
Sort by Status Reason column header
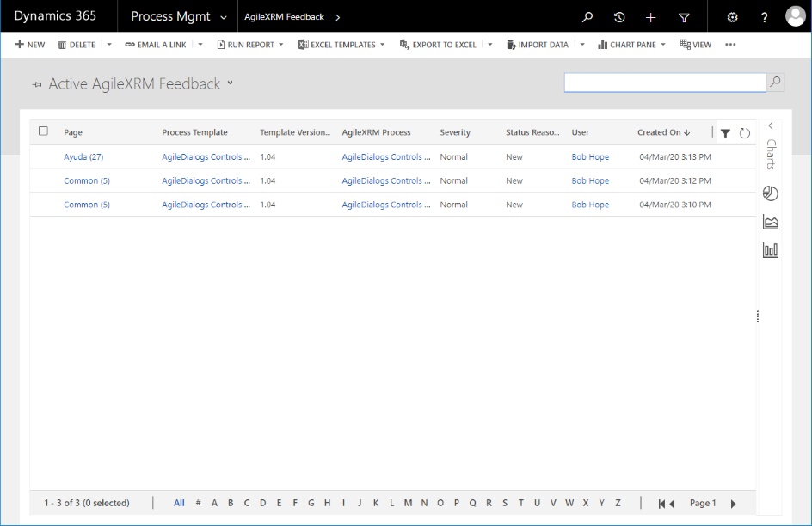532,132
